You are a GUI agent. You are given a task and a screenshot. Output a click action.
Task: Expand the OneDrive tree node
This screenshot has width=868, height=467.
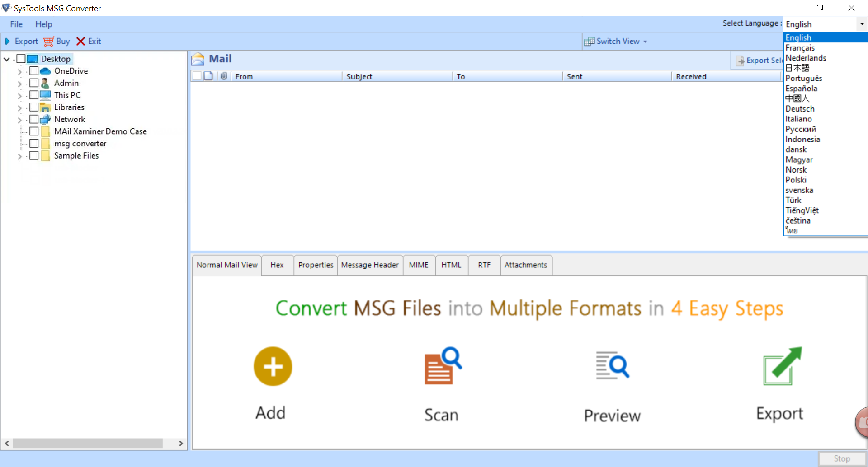pos(19,71)
